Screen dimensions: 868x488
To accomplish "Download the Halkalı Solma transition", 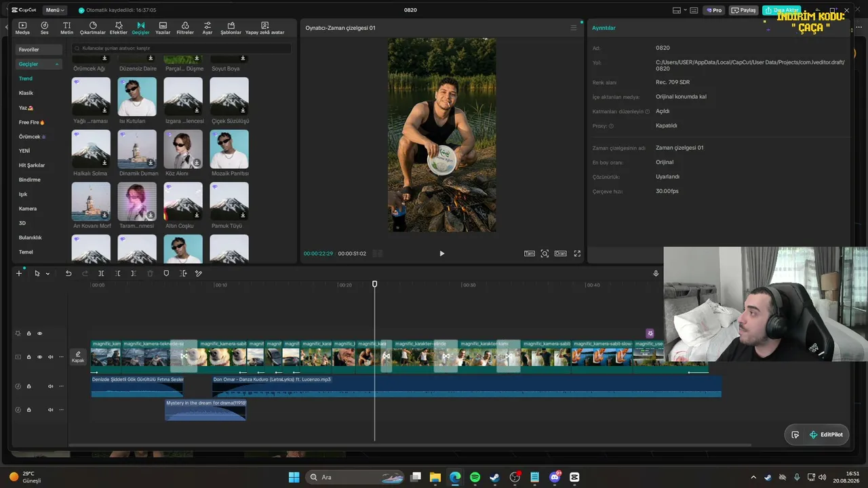I will tap(104, 163).
